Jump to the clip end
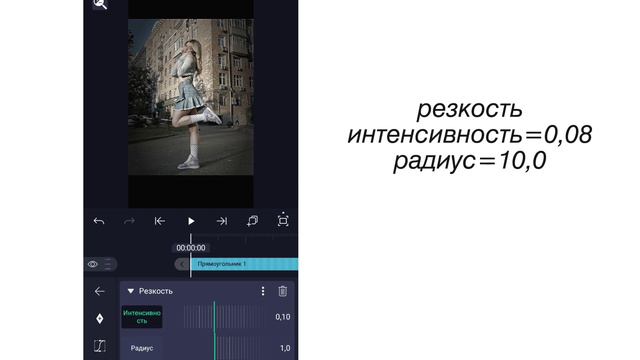Screen dimensions: 640x360 tap(222, 221)
